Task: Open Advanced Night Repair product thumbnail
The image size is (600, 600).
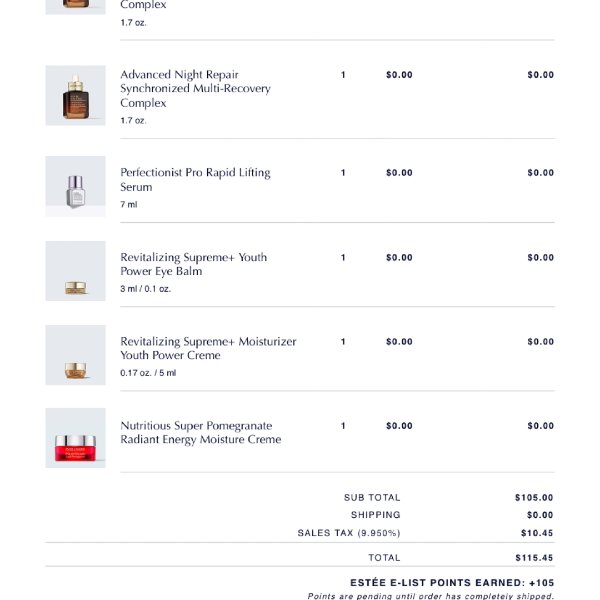Action: 75,95
